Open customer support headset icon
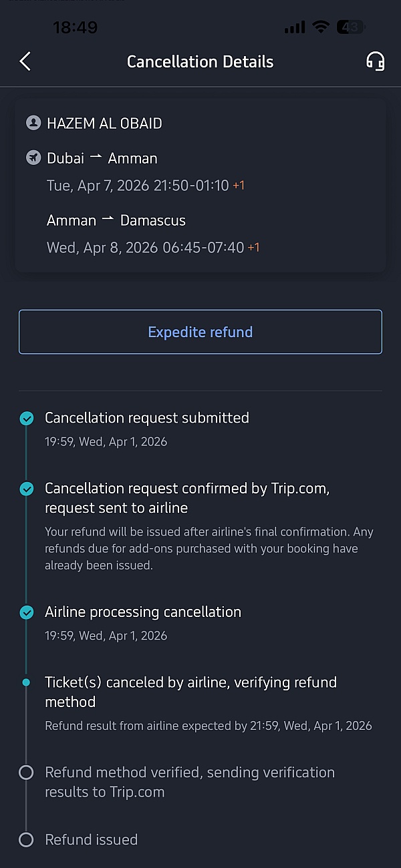 tap(376, 61)
